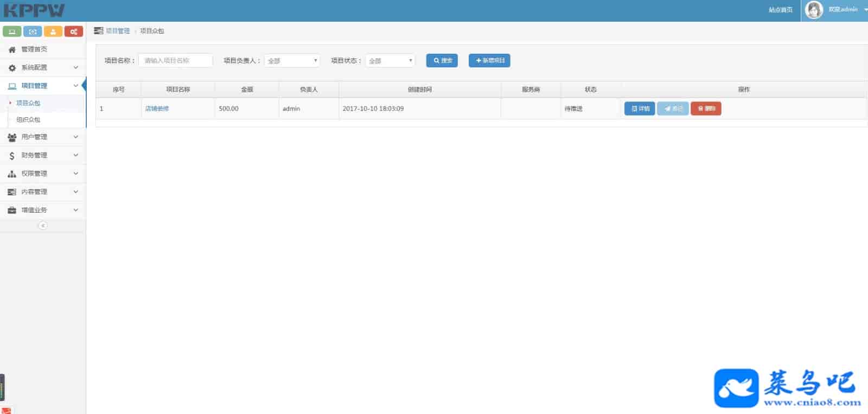868x414 pixels.
Task: Click the blue 搜索 search button
Action: pyautogui.click(x=442, y=61)
